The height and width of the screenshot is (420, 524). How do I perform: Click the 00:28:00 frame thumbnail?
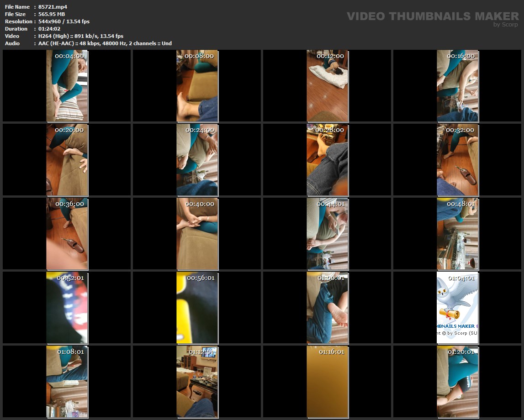(x=327, y=160)
